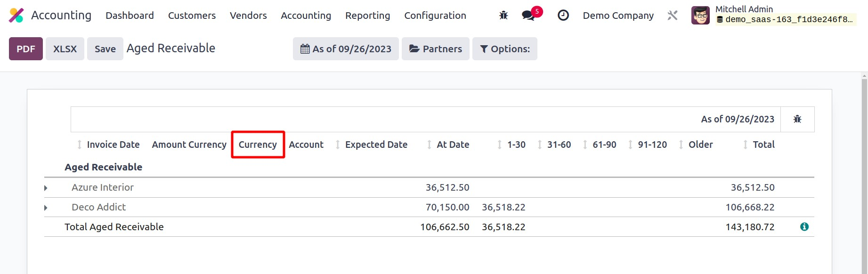Click Mitchell Admin user avatar
The width and height of the screenshot is (868, 274).
click(x=700, y=16)
